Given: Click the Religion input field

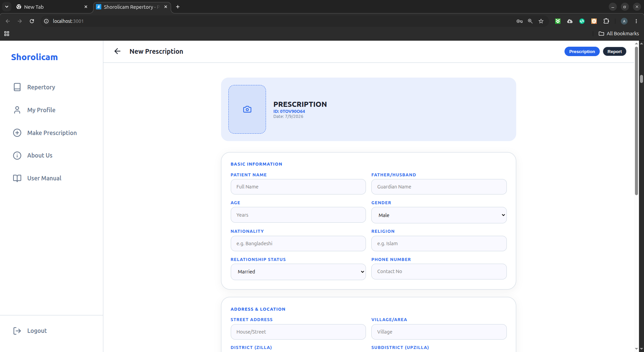Looking at the screenshot, I should click(x=439, y=244).
